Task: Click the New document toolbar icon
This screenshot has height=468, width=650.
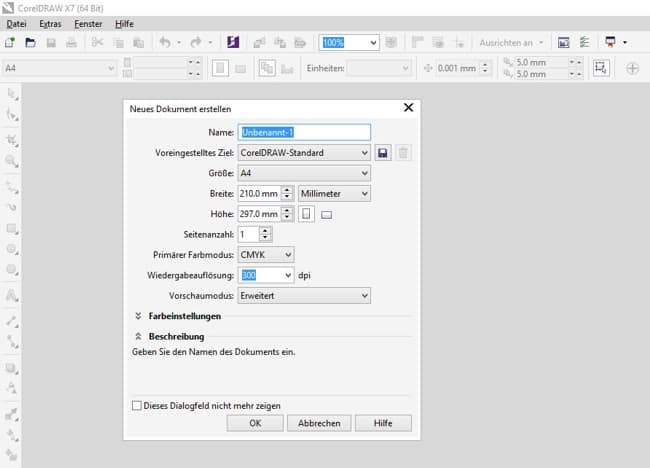Action: [10, 42]
